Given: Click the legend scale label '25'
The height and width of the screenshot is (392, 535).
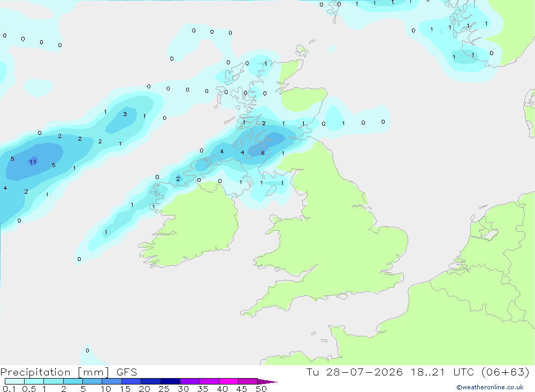Looking at the screenshot, I should tap(164, 389).
